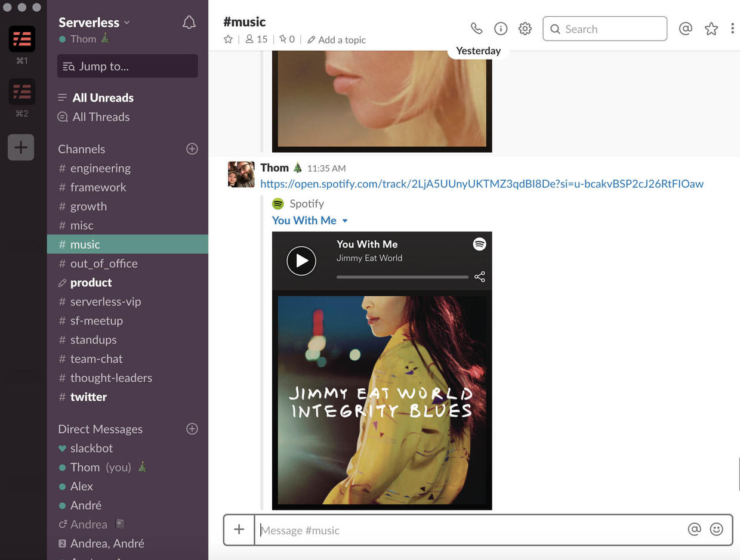Open channel settings via the gear icon
This screenshot has height=560, width=740.
coord(525,28)
